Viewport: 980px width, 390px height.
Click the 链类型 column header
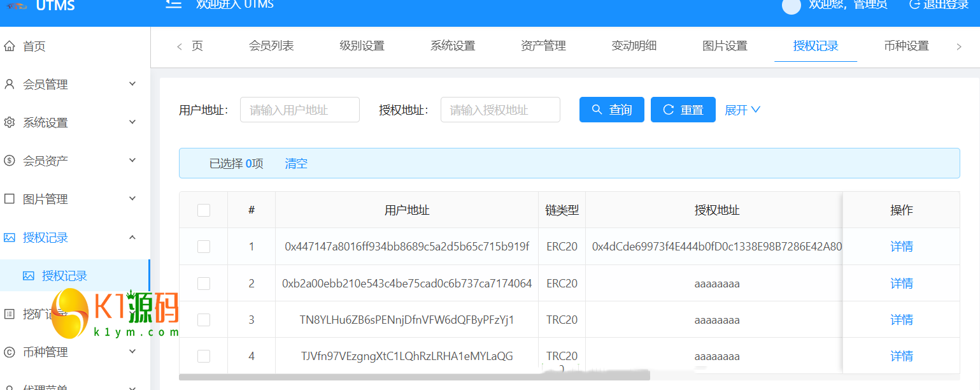click(x=562, y=210)
